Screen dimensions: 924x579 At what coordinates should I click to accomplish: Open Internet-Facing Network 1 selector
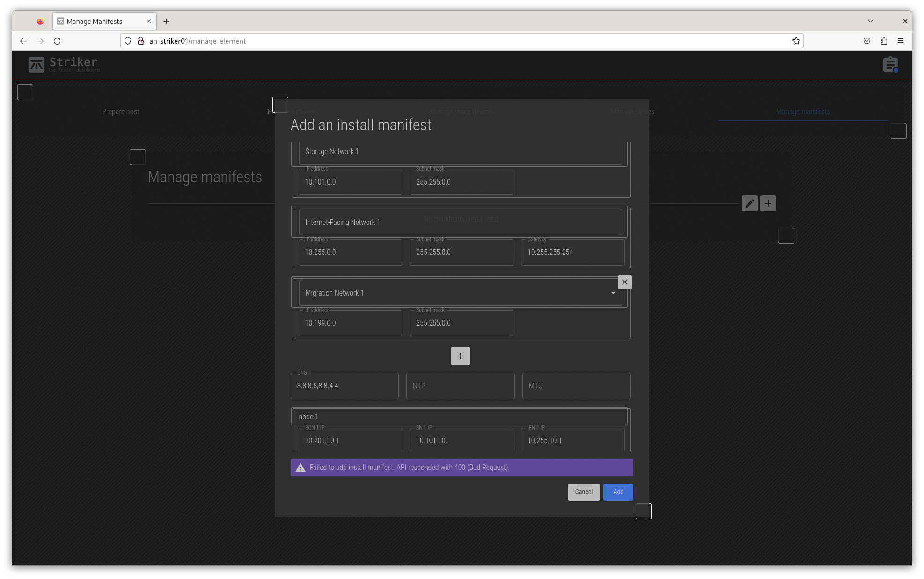coord(460,223)
